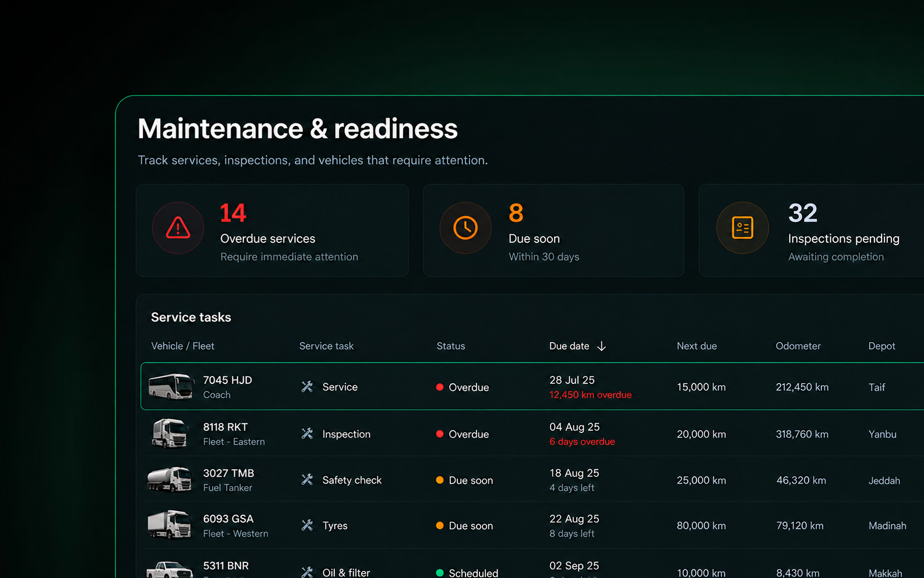Screen dimensions: 924x578
Task: Click the orange clock Due soon icon
Action: (x=465, y=228)
